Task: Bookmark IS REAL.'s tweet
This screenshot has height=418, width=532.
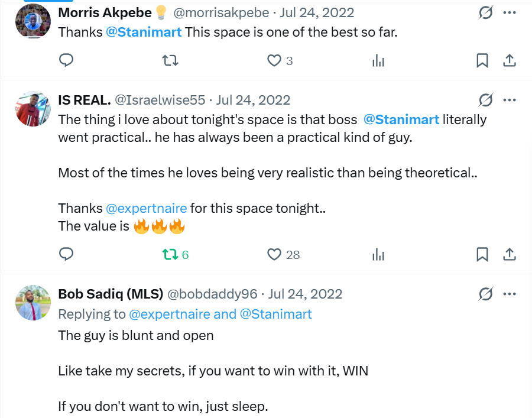Action: coord(482,254)
